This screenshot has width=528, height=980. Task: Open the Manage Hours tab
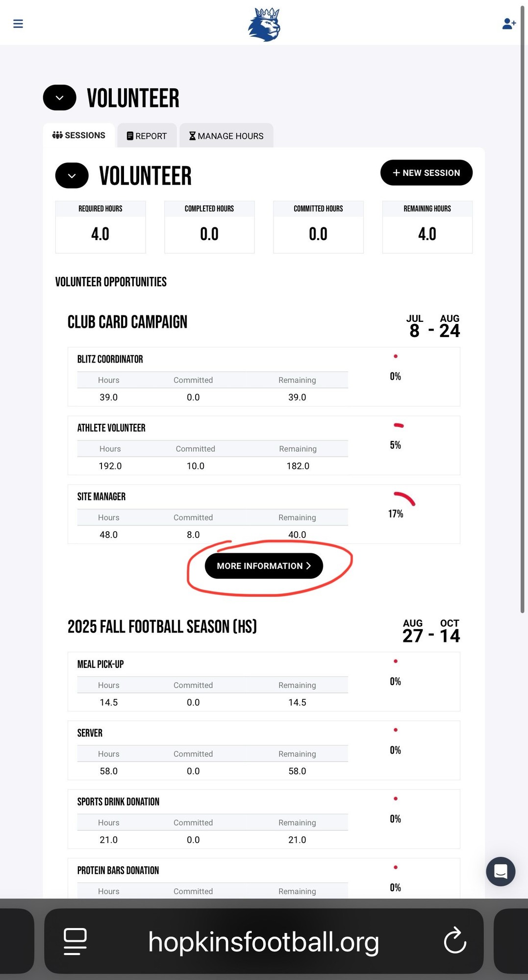[x=226, y=136]
